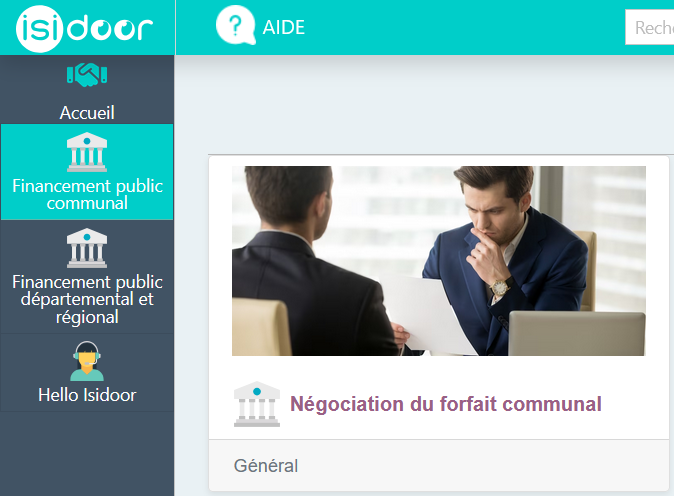This screenshot has height=496, width=674.
Task: Go to the Accueil menu label
Action: 87,113
